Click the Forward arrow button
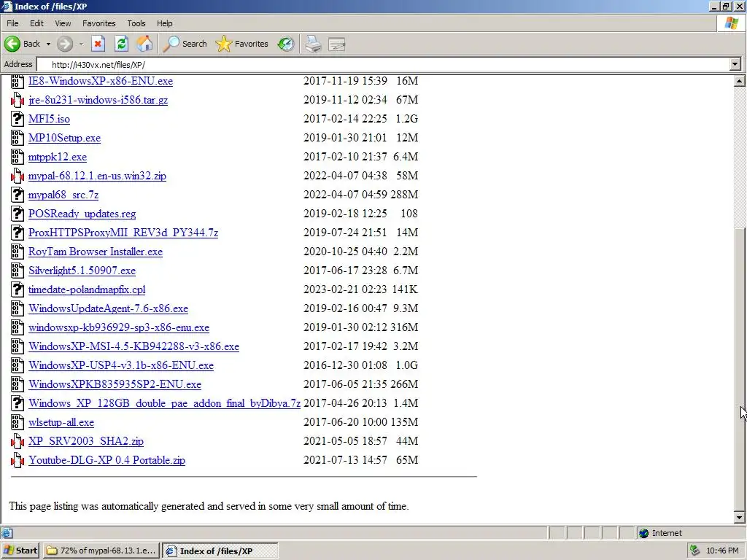Screen dimensions: 747x560 (65, 44)
